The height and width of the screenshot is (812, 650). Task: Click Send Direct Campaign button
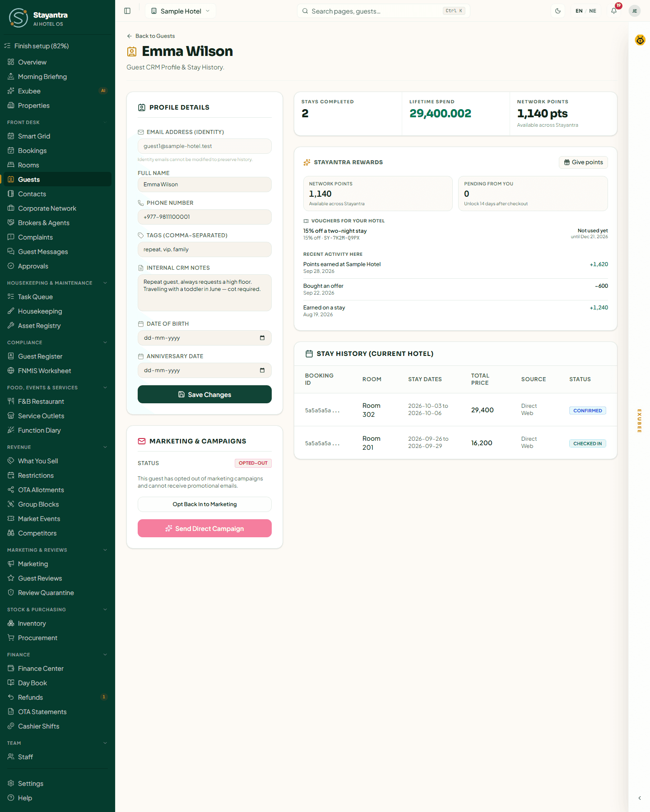click(x=204, y=528)
